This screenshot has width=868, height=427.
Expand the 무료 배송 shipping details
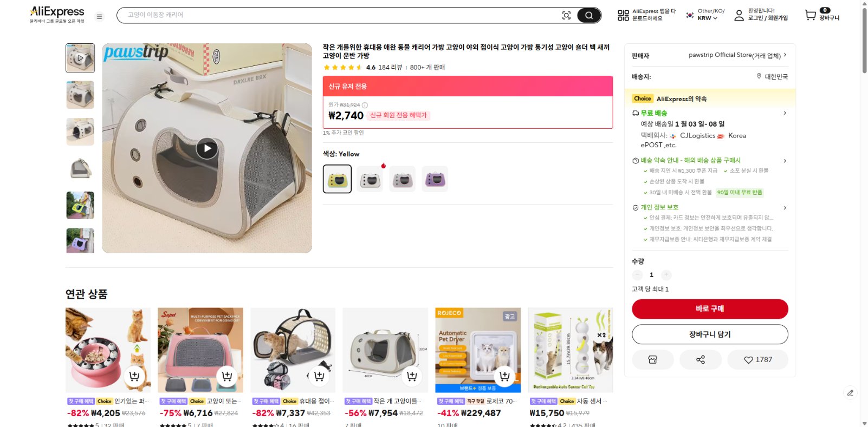[x=785, y=113]
